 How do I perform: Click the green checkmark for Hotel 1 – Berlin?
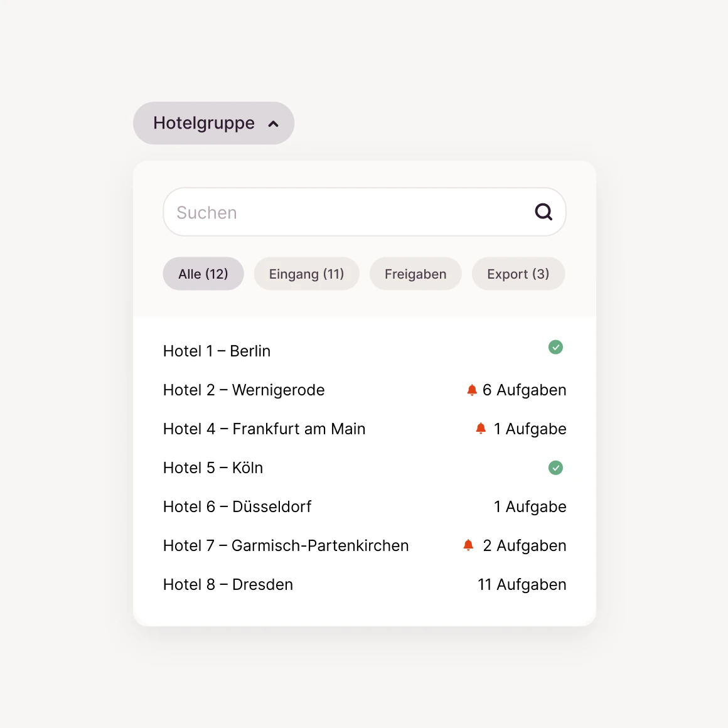pyautogui.click(x=555, y=347)
